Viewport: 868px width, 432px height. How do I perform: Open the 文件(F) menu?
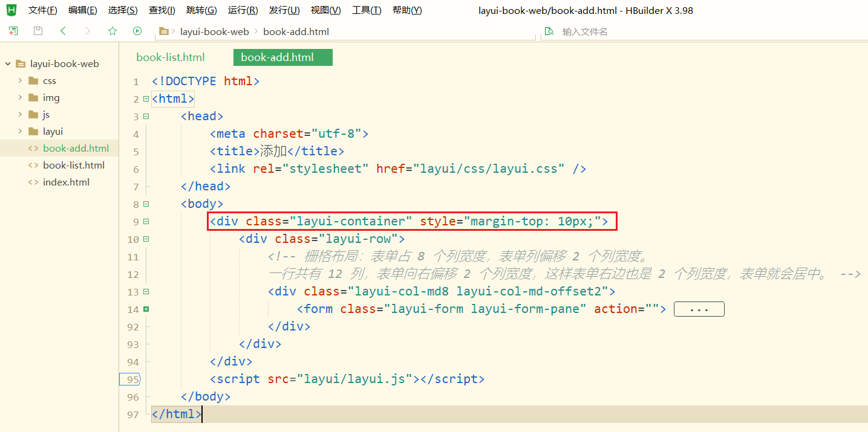42,10
